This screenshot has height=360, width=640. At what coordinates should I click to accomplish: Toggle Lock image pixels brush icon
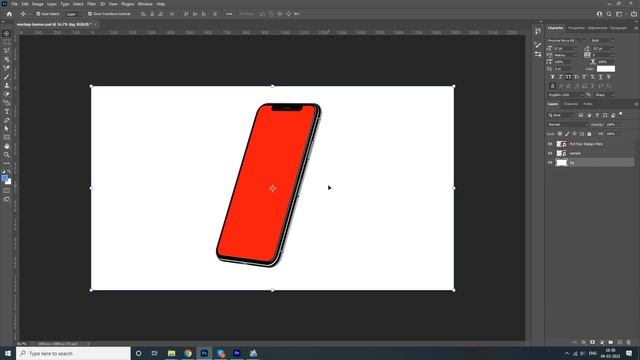(x=567, y=134)
